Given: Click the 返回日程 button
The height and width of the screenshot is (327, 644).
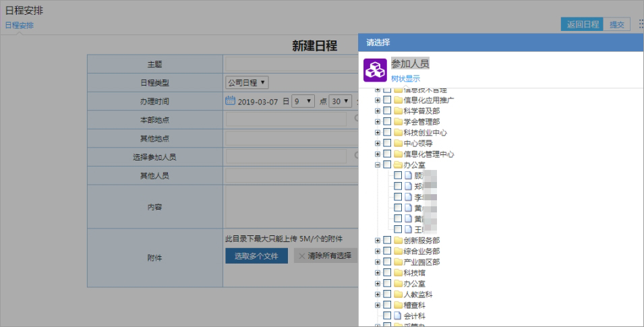Looking at the screenshot, I should 582,24.
